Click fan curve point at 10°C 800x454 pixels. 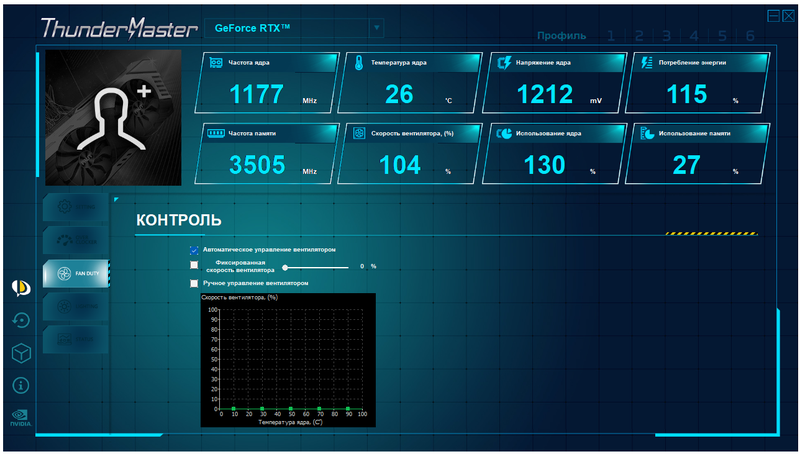pos(234,409)
